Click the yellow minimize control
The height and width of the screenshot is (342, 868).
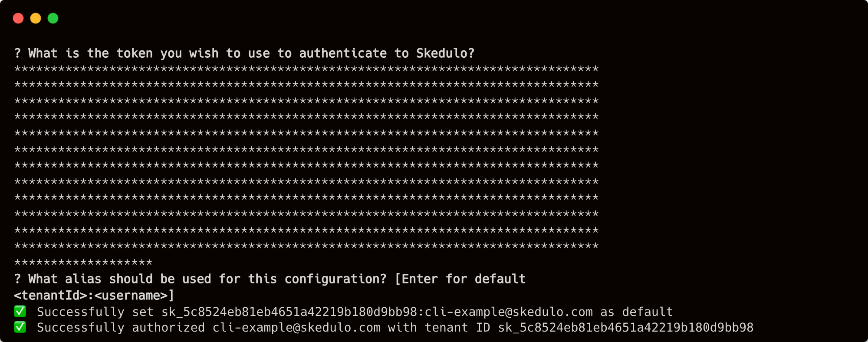point(35,19)
